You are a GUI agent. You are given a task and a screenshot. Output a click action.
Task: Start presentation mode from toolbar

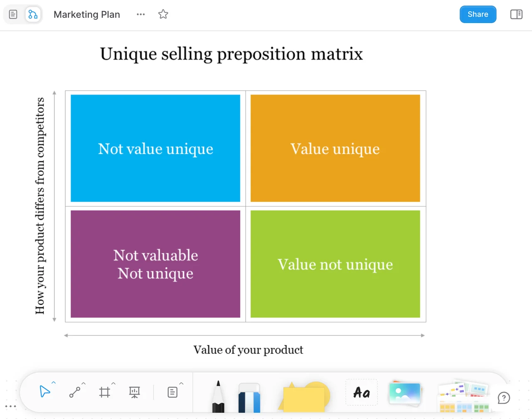[x=134, y=392]
